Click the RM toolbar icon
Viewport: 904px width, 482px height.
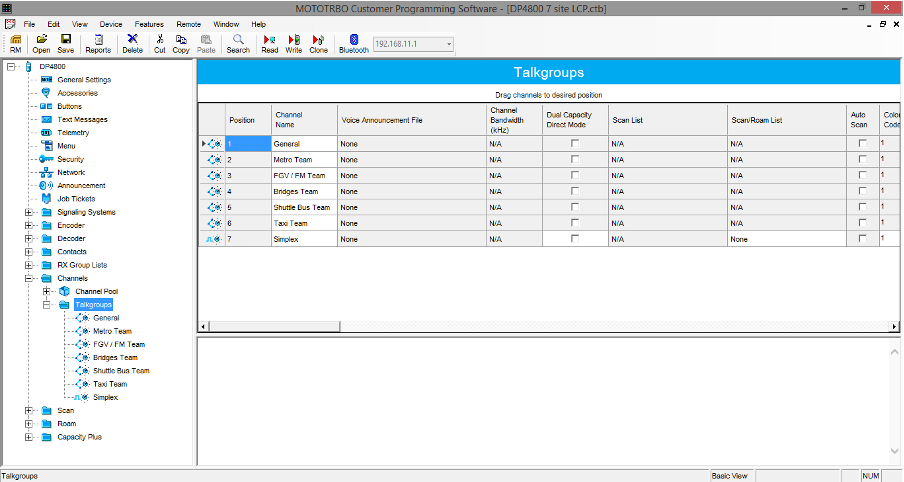(16, 40)
